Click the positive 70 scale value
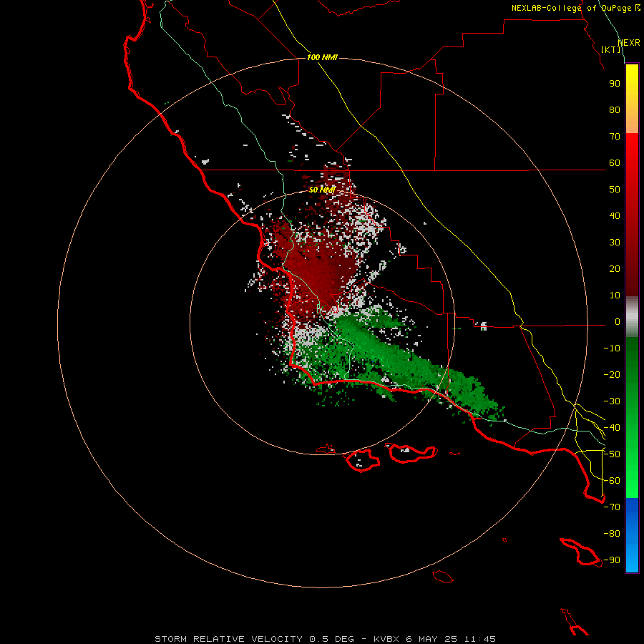 click(615, 137)
